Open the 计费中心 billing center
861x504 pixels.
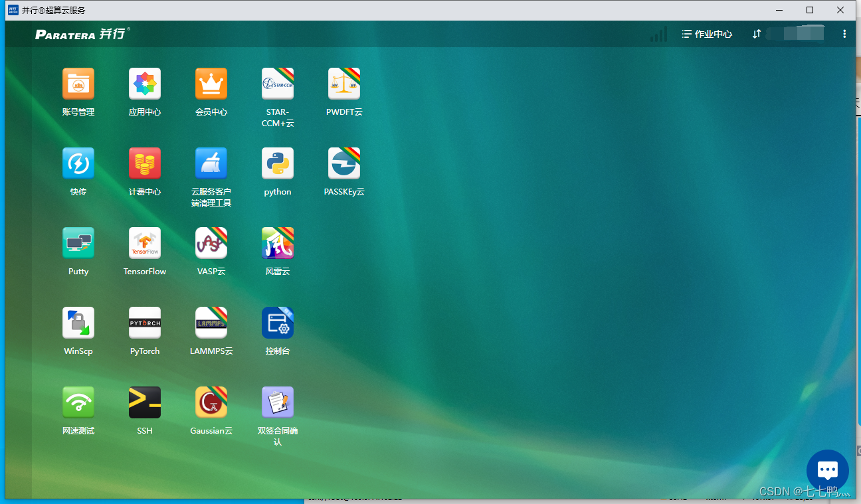click(145, 163)
